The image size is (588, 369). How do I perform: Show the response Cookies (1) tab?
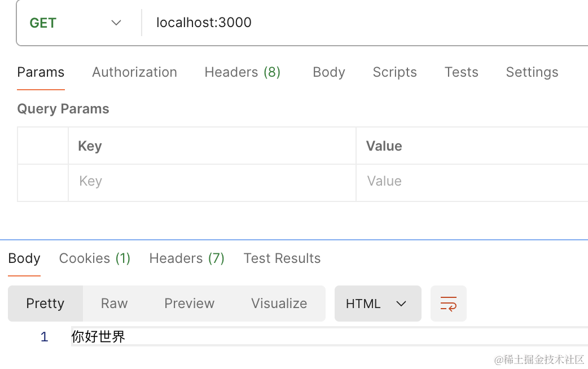tap(95, 258)
